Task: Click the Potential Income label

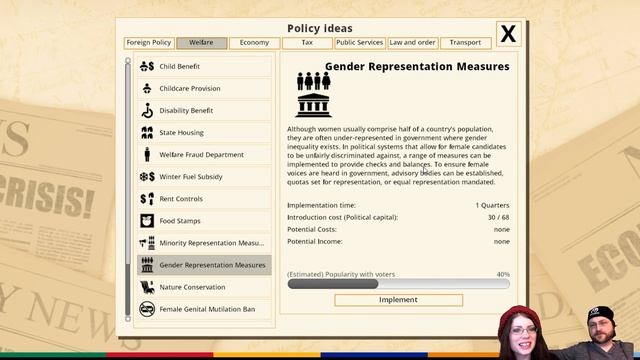Action: (x=315, y=242)
